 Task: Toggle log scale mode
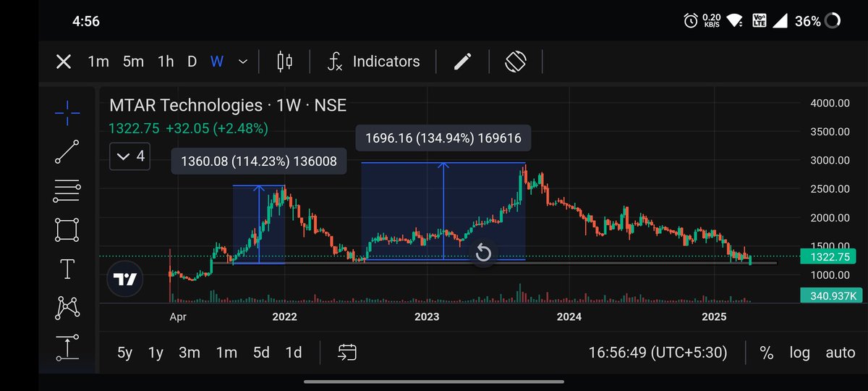[800, 353]
